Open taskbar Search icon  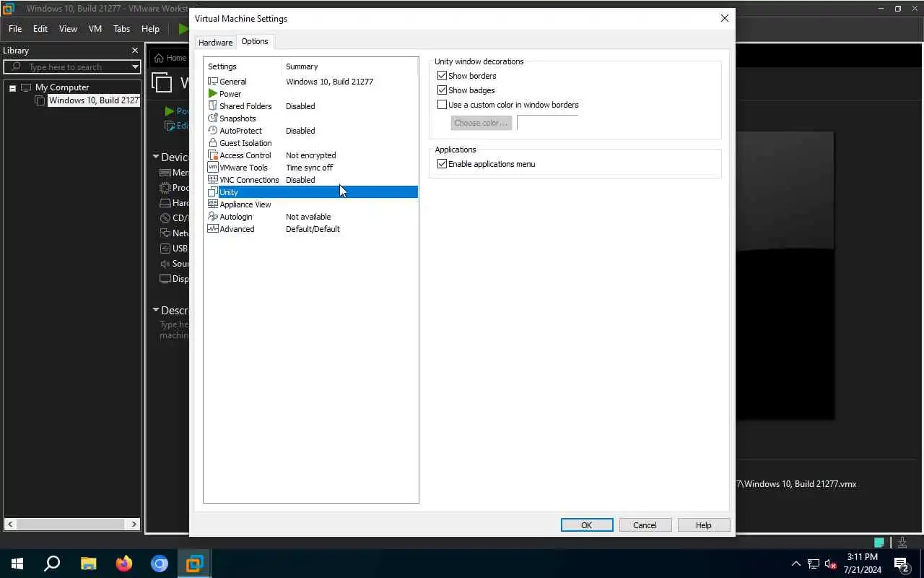point(52,564)
